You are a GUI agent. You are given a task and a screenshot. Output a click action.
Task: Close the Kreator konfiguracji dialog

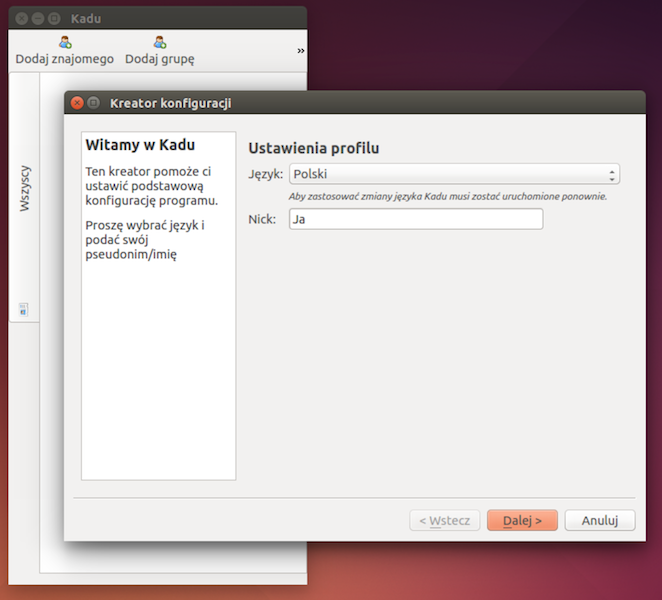[x=77, y=103]
